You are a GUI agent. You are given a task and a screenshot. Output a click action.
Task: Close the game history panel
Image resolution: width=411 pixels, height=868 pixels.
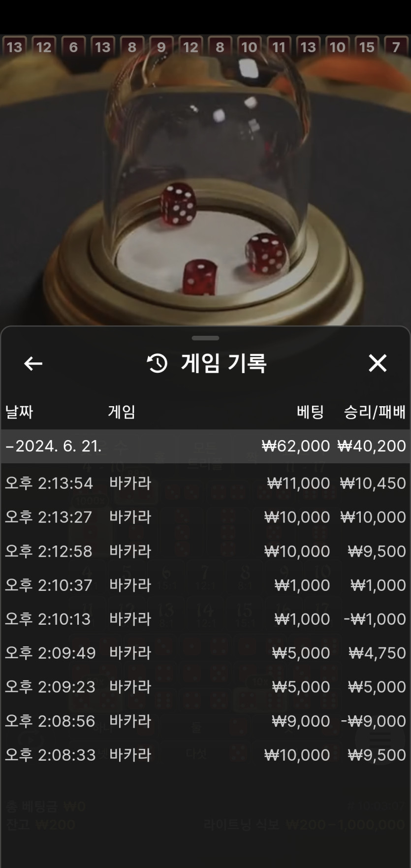378,363
